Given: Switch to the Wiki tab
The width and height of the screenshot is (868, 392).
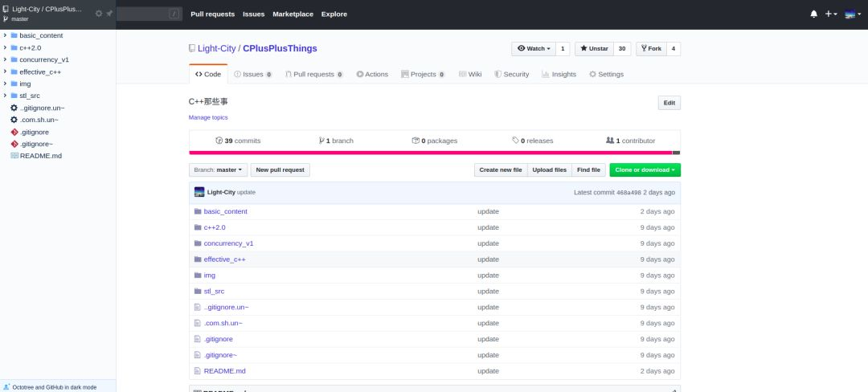Looking at the screenshot, I should pos(470,74).
